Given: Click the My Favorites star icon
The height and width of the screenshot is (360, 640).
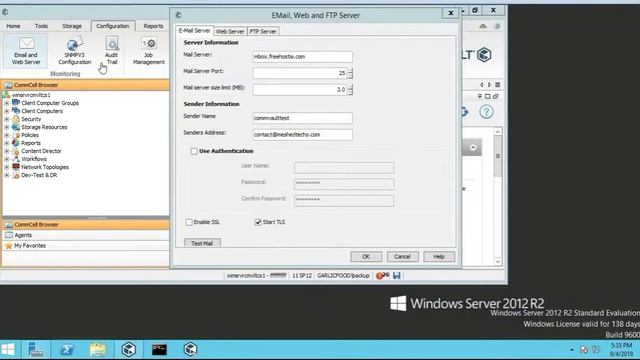Looking at the screenshot, I should tap(9, 246).
